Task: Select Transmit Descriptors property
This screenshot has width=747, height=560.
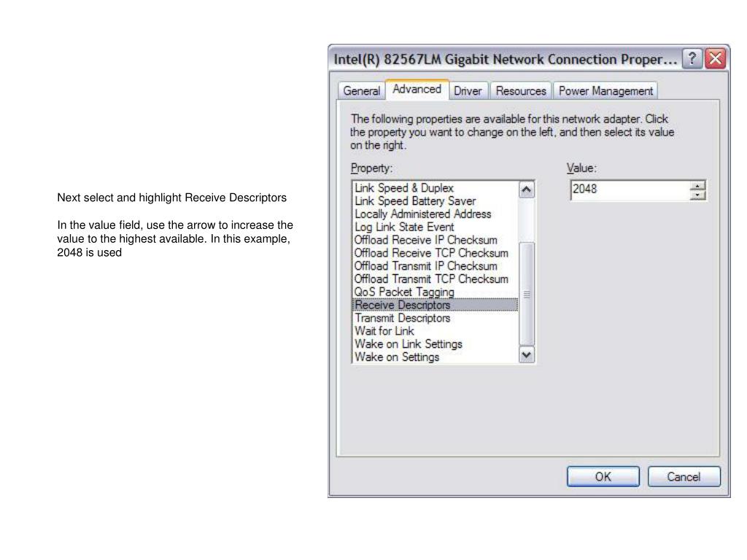Action: click(x=435, y=318)
